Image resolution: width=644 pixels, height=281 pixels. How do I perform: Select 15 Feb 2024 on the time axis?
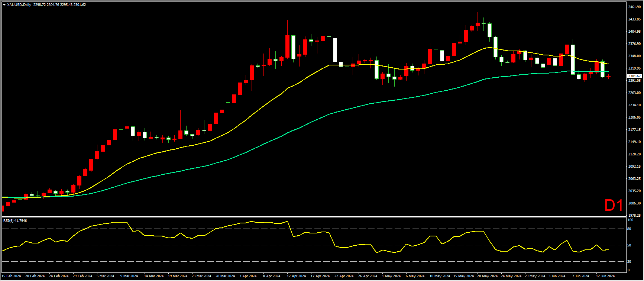[x=11, y=276]
